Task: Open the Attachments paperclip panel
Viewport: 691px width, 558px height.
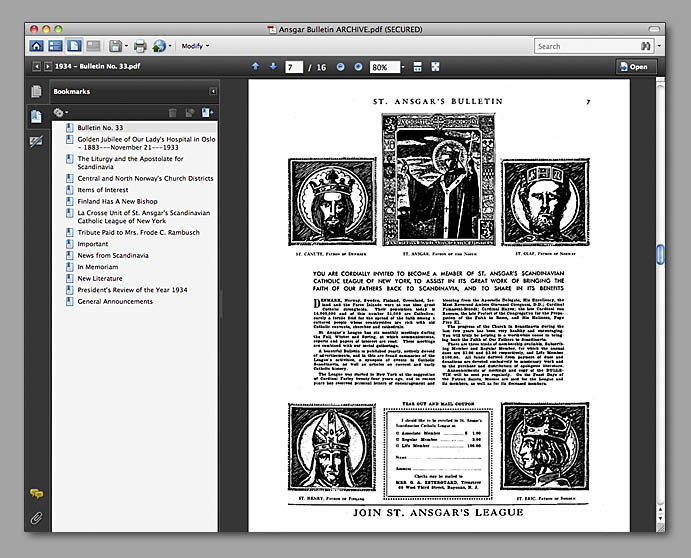Action: point(37,518)
